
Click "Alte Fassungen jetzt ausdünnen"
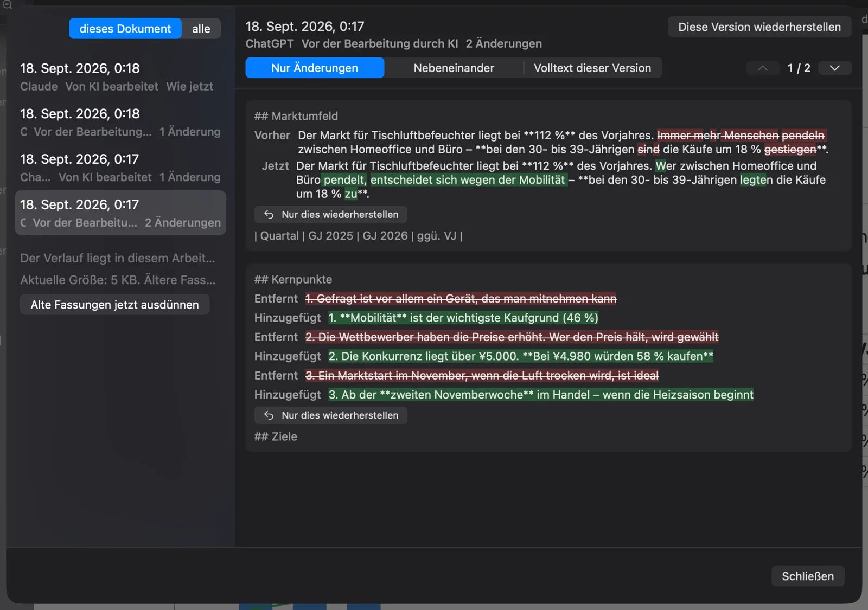click(115, 305)
